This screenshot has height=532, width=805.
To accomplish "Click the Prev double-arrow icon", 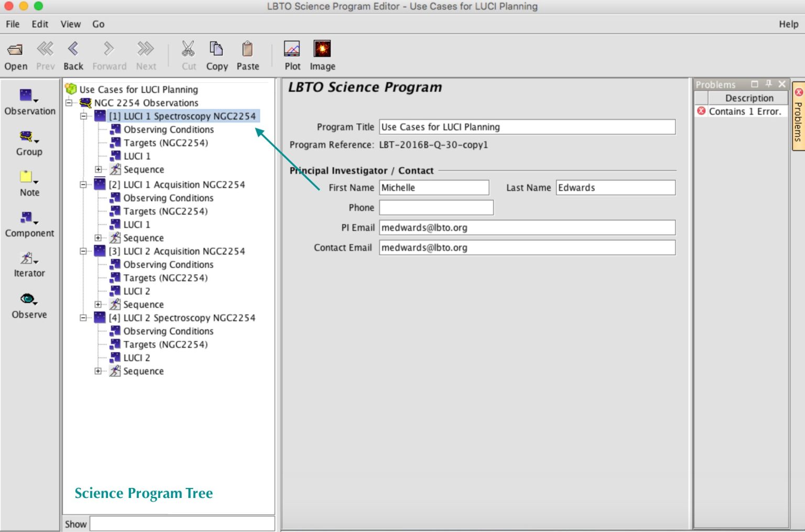I will click(45, 49).
